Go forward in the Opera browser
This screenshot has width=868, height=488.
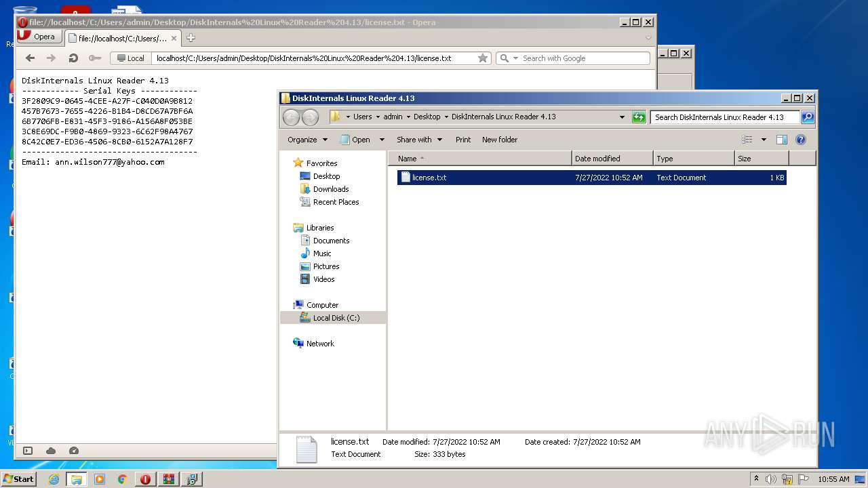[52, 58]
